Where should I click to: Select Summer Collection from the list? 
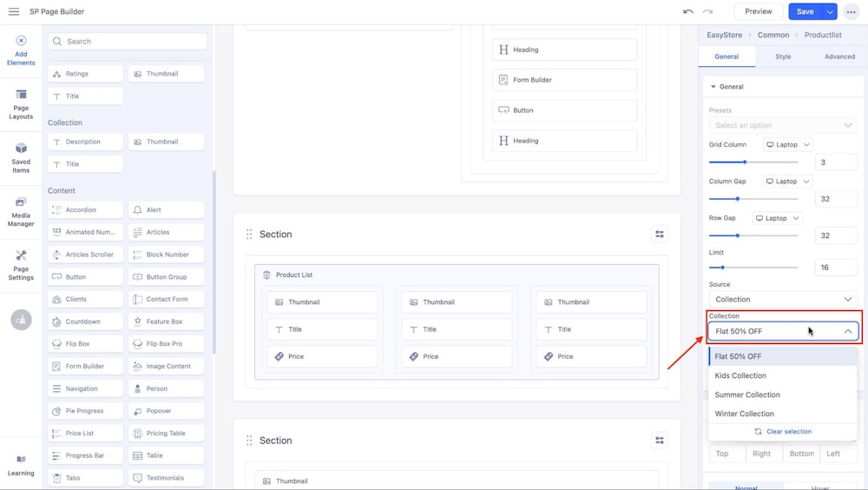(x=747, y=394)
